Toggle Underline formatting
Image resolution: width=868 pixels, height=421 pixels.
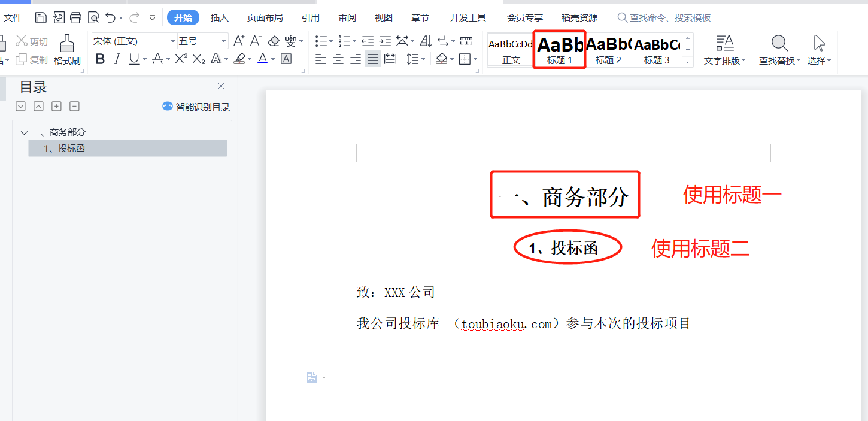coord(134,59)
